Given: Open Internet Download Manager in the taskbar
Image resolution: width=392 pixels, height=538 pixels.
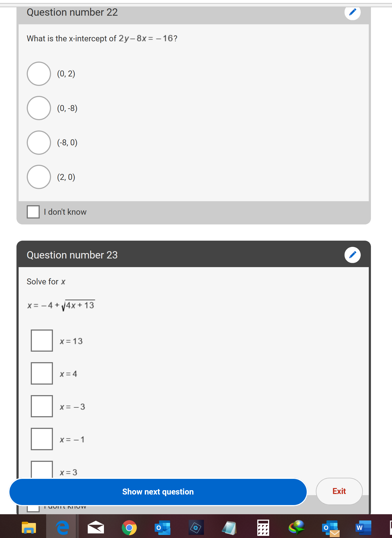Looking at the screenshot, I should 296,527.
